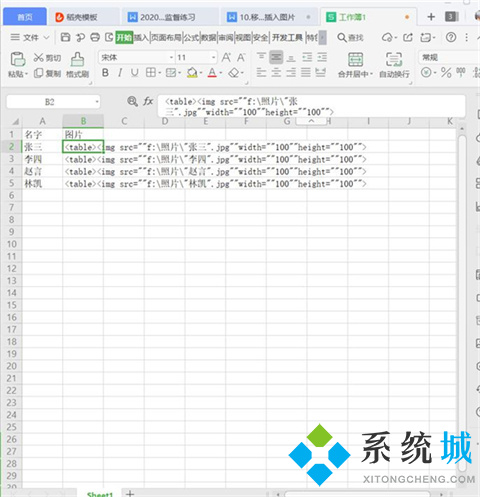The height and width of the screenshot is (497, 480).
Task: Click the Justify alignment icon
Action: click(x=305, y=72)
